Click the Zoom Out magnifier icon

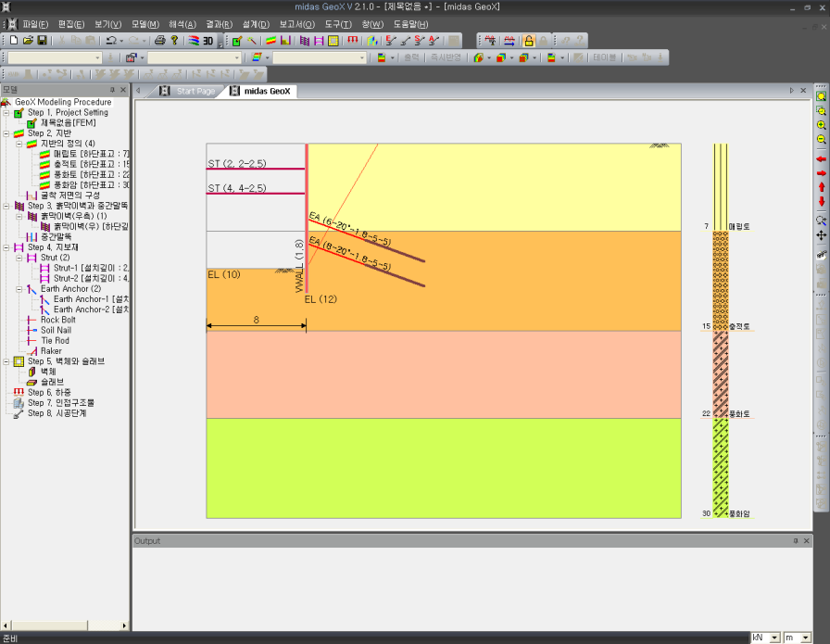tap(821, 140)
